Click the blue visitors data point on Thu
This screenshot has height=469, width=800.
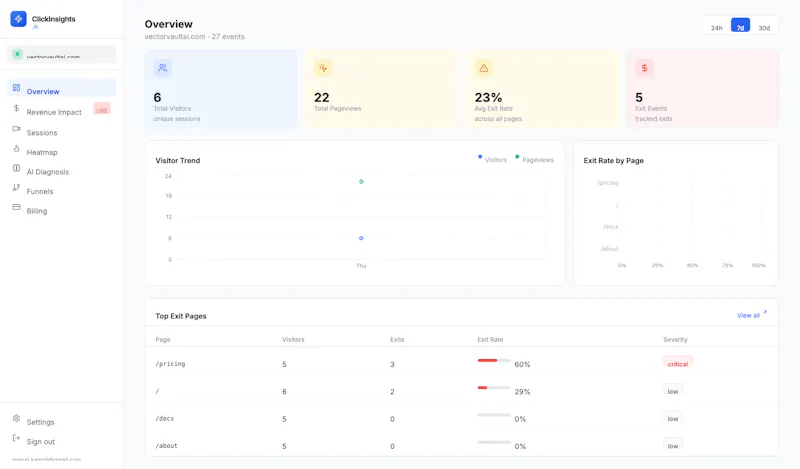[x=361, y=238]
